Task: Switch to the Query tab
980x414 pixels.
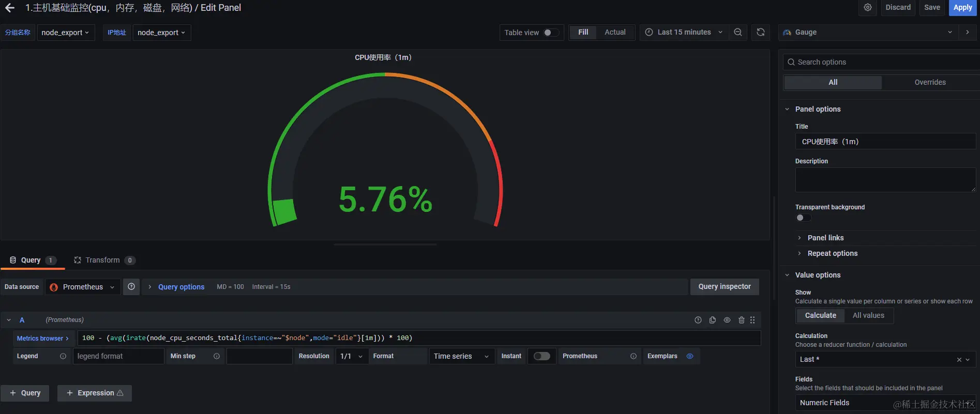Action: pos(33,260)
